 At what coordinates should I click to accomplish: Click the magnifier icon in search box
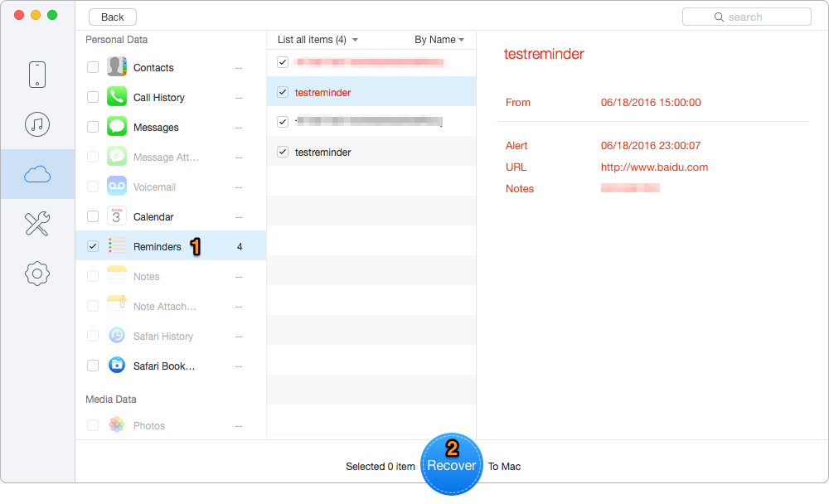coord(719,17)
